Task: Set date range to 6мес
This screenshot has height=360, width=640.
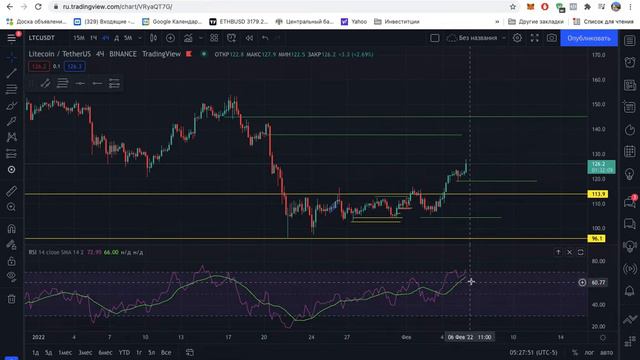Action: (x=105, y=353)
